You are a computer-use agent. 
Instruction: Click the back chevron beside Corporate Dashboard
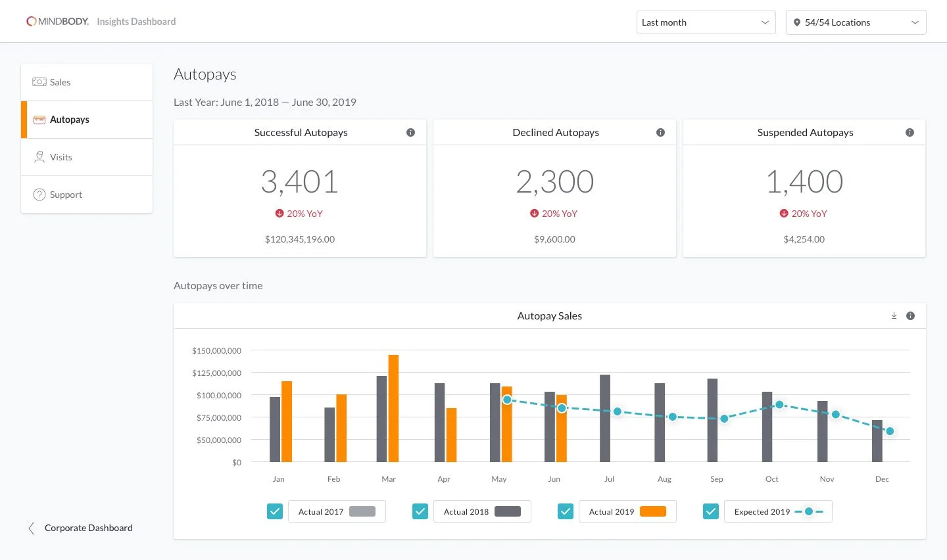(32, 528)
